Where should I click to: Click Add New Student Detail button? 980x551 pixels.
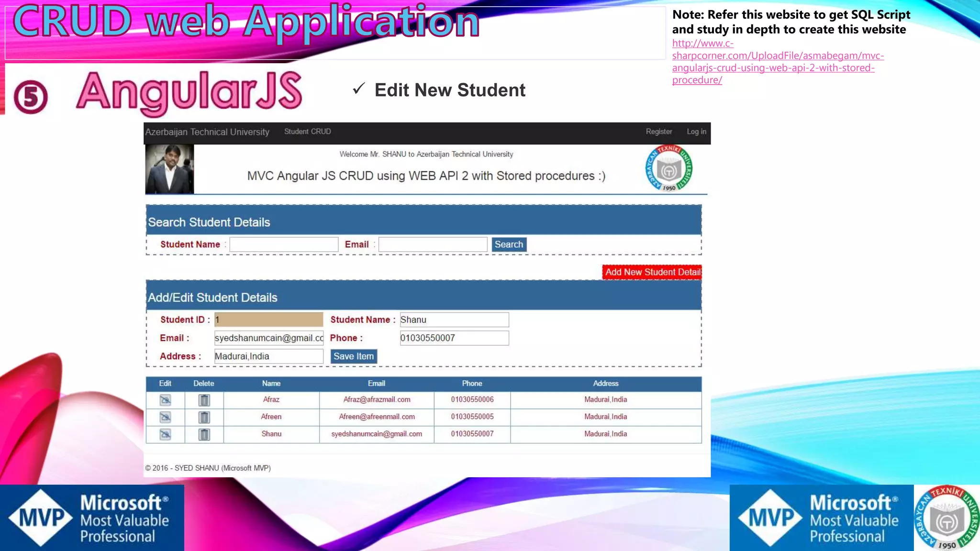[x=652, y=272]
